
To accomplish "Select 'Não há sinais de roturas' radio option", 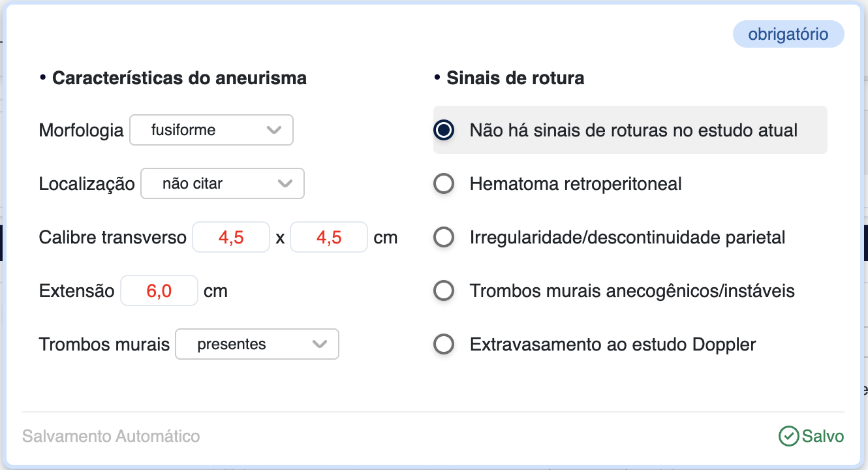I will coord(444,130).
